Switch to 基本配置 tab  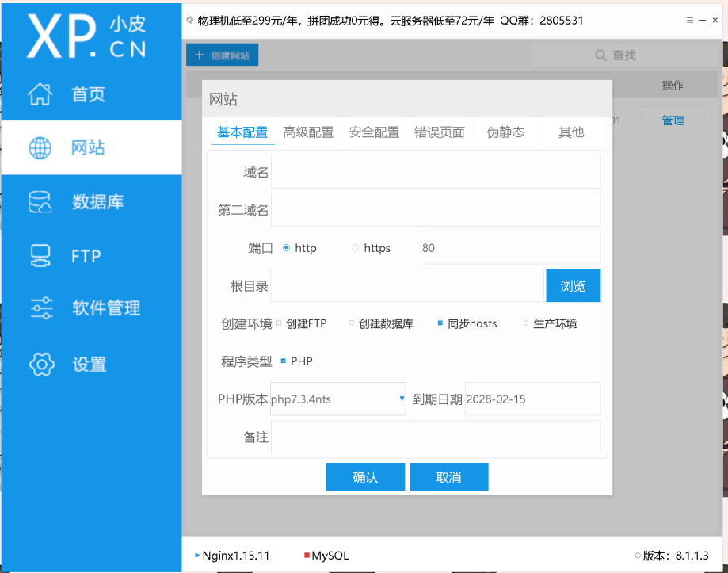point(242,132)
